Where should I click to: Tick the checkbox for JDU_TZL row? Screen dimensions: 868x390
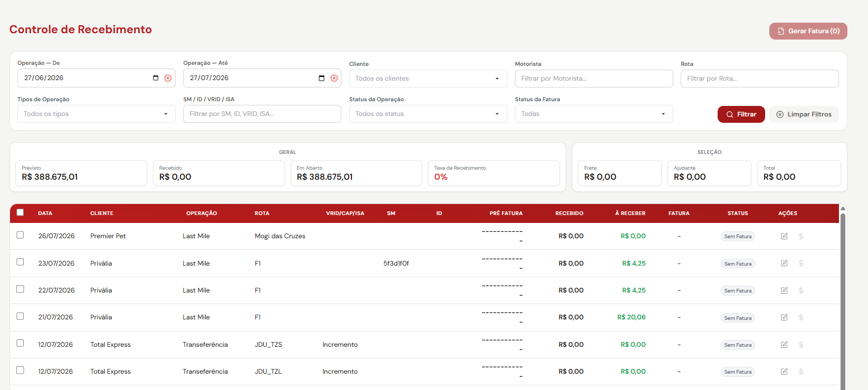pyautogui.click(x=20, y=370)
